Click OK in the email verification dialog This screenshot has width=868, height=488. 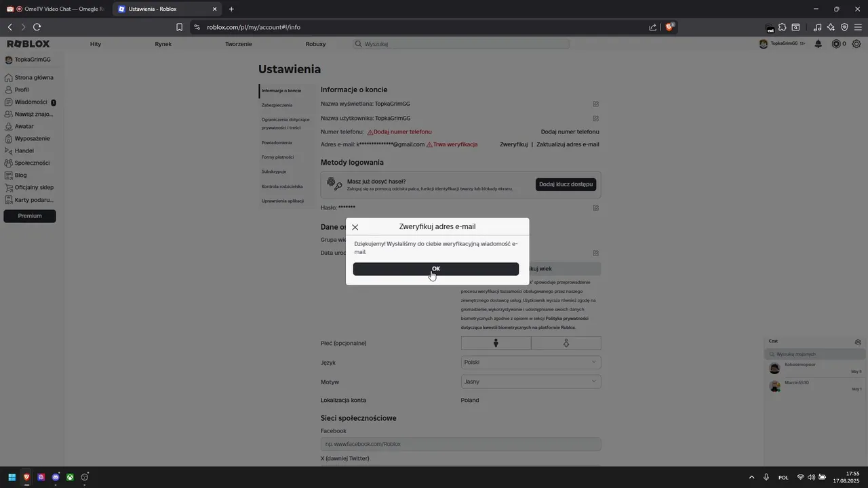pyautogui.click(x=435, y=269)
